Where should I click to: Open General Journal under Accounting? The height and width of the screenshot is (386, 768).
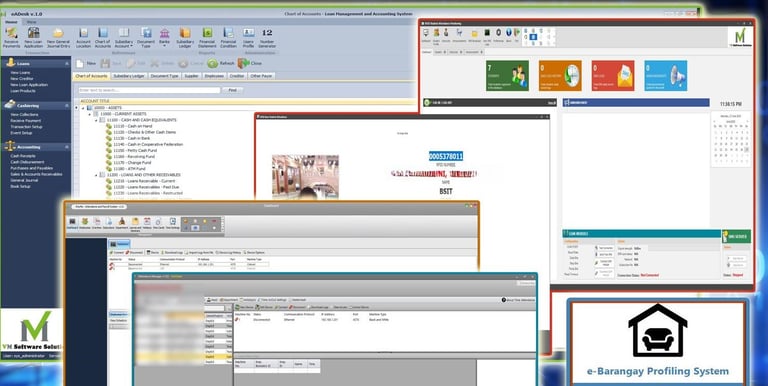coord(24,180)
